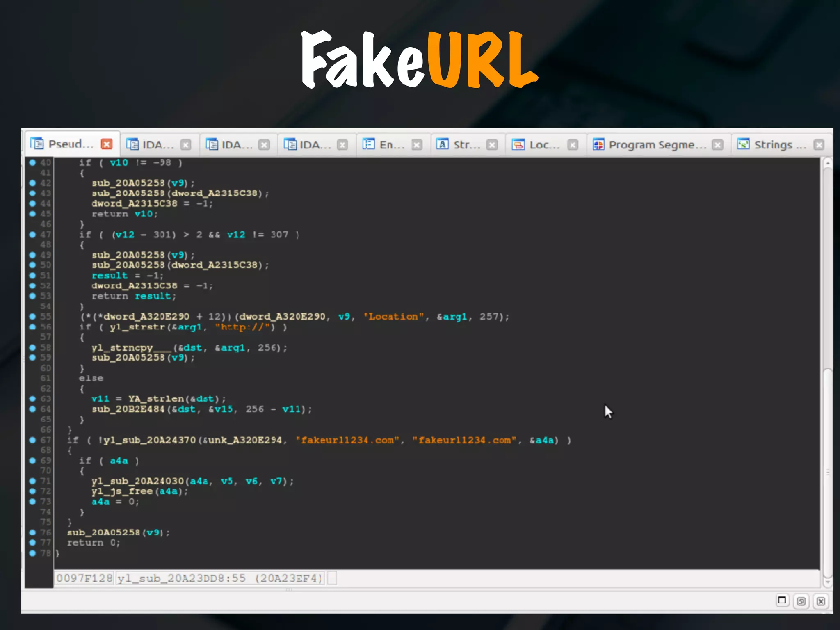
Task: Toggle breakpoint dot on line 56
Action: point(32,327)
